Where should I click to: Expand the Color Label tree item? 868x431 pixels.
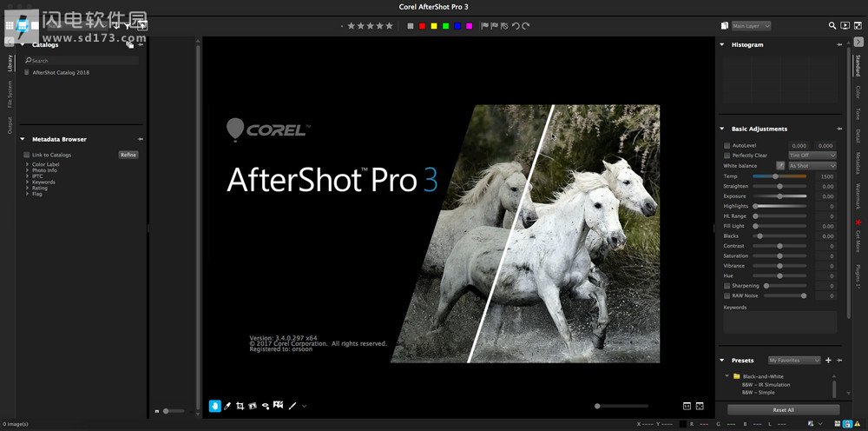[27, 164]
